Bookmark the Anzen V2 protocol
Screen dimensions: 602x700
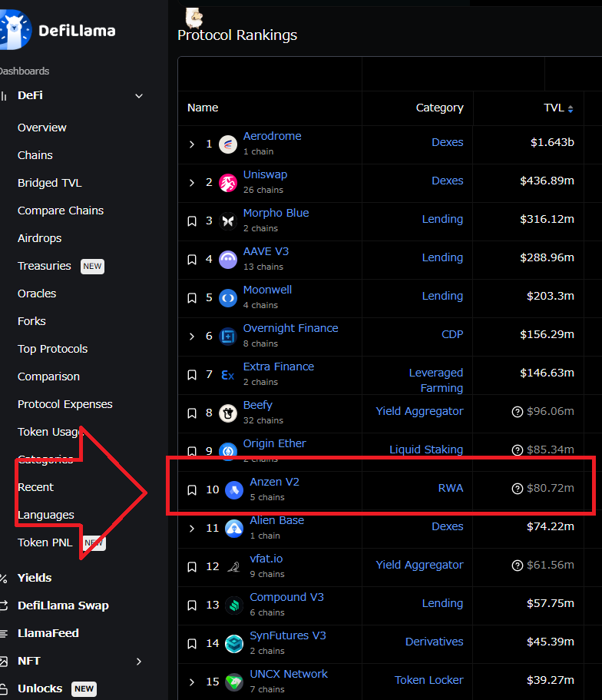coord(192,489)
